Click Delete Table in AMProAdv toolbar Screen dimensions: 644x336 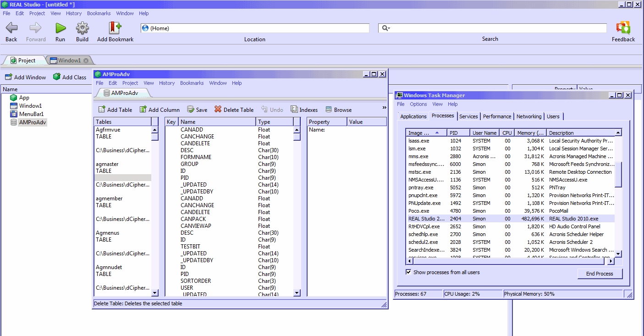pos(234,110)
